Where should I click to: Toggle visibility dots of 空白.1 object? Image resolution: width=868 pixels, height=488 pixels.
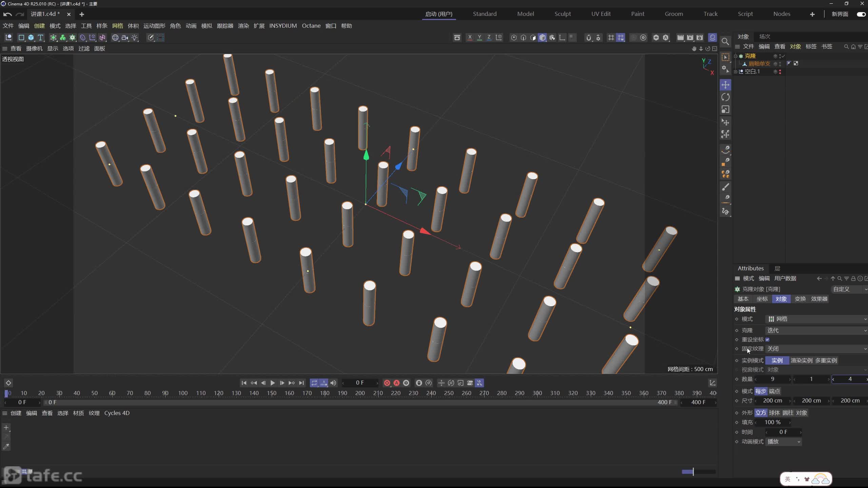780,72
